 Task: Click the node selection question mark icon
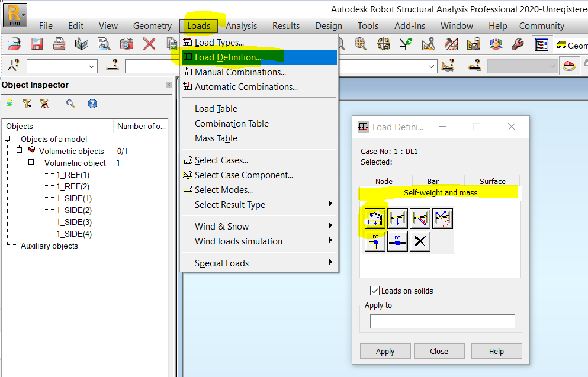14,66
